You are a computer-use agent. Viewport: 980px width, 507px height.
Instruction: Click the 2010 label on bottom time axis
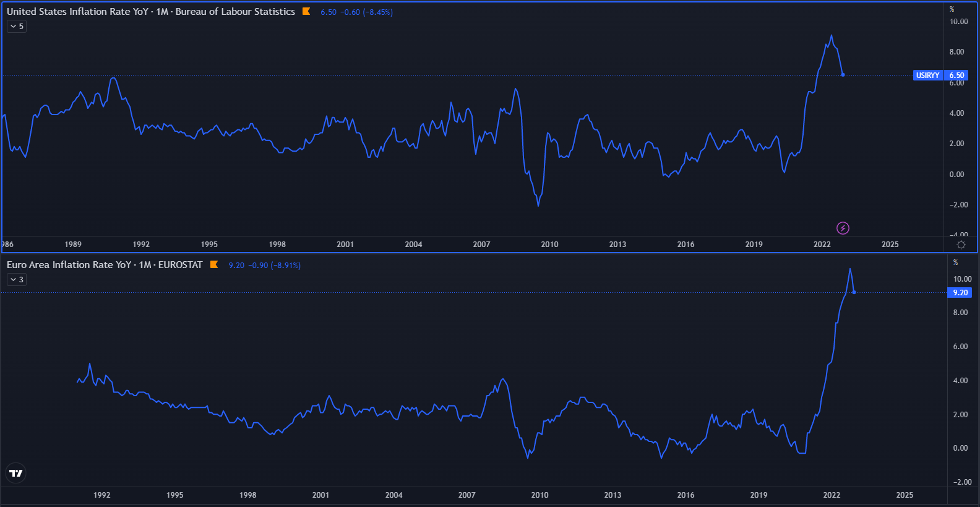tap(539, 495)
